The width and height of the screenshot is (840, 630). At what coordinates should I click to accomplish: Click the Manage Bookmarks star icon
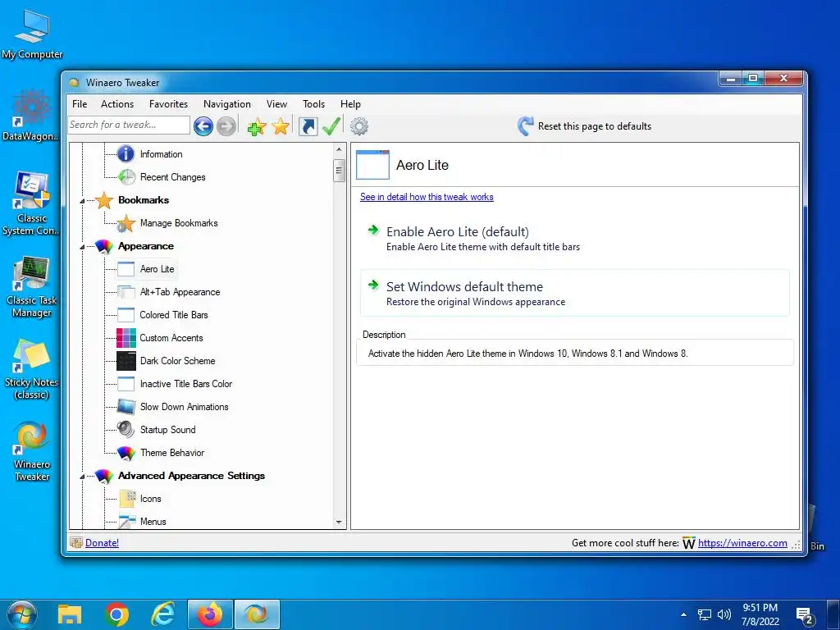(x=126, y=223)
